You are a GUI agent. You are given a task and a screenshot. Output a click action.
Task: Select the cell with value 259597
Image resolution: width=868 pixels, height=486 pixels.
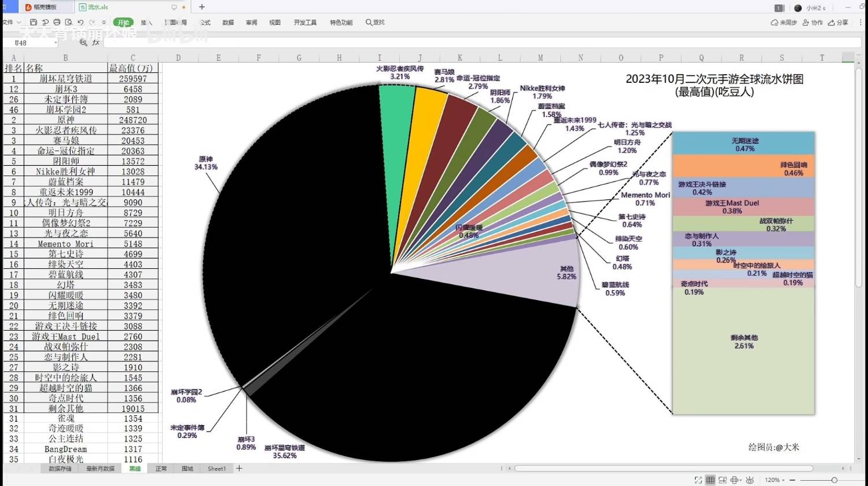[x=133, y=78]
